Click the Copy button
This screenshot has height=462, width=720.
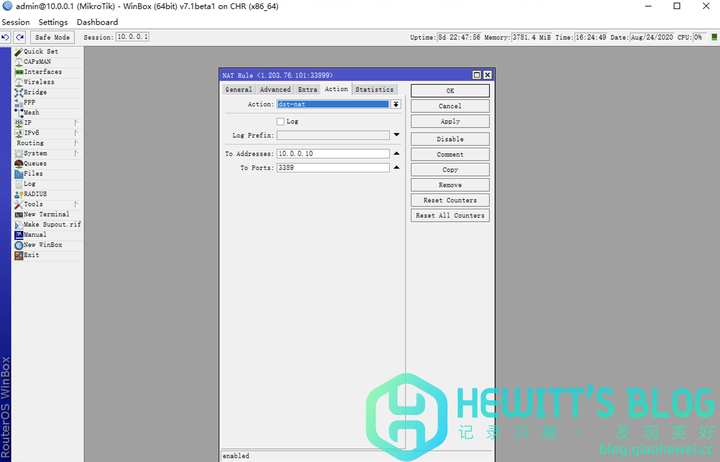pos(450,169)
